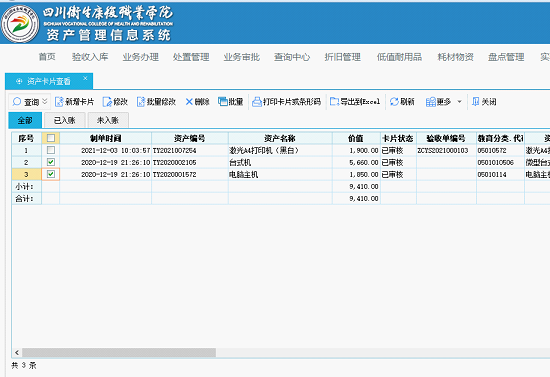Viewport: 550px width, 377px height.
Task: Select row number 3 cell
Action: 26,174
